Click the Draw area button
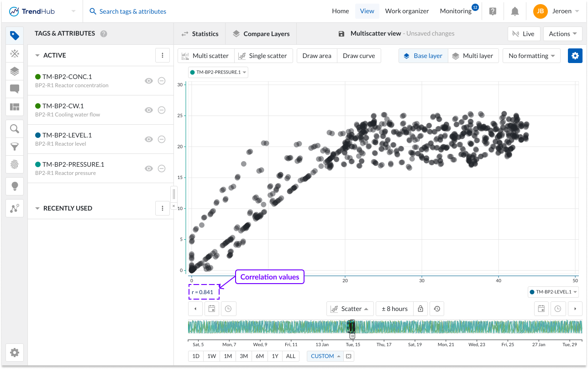 pos(317,56)
